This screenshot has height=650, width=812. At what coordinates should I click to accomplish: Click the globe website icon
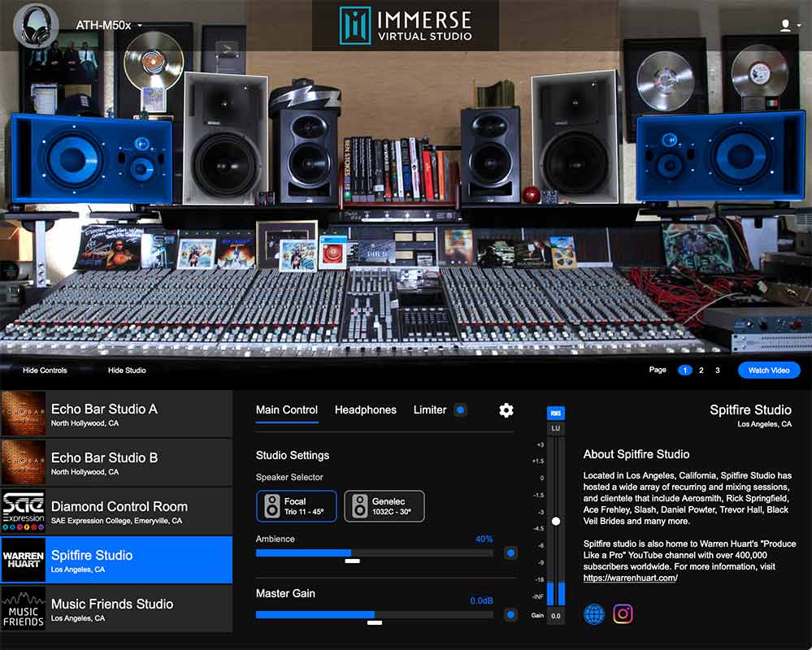click(x=594, y=613)
